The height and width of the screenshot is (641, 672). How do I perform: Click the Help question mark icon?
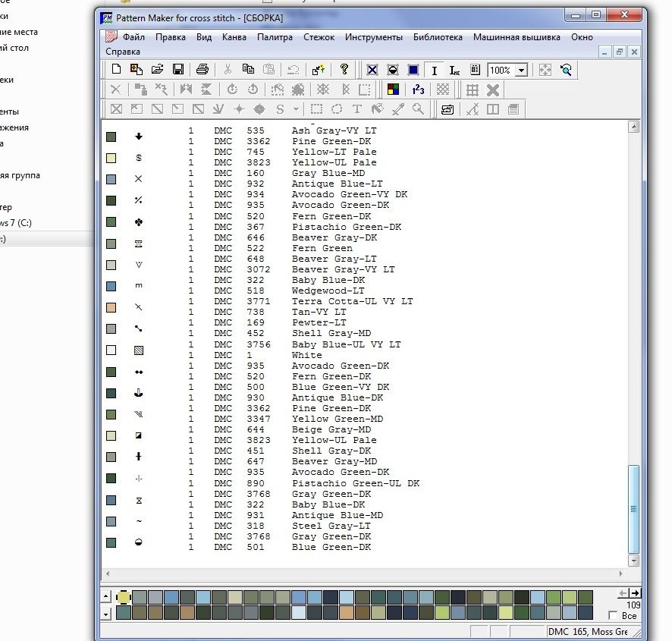(344, 70)
